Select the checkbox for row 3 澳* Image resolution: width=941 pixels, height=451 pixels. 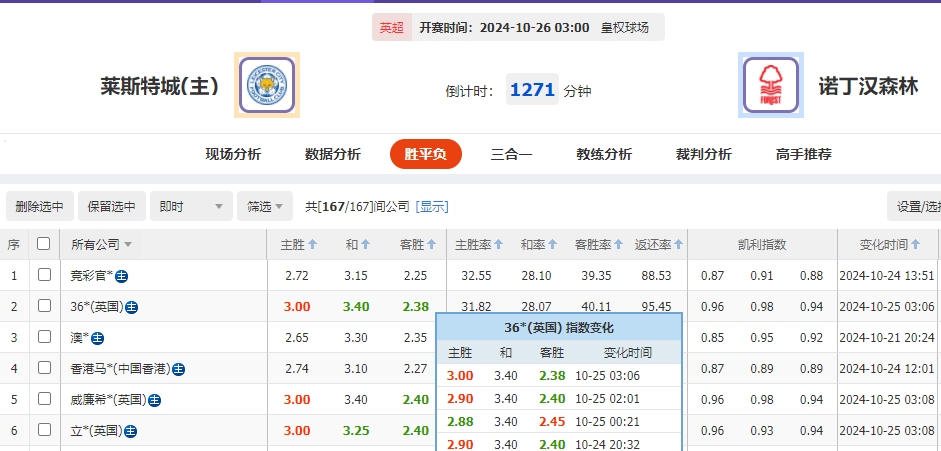pos(43,337)
